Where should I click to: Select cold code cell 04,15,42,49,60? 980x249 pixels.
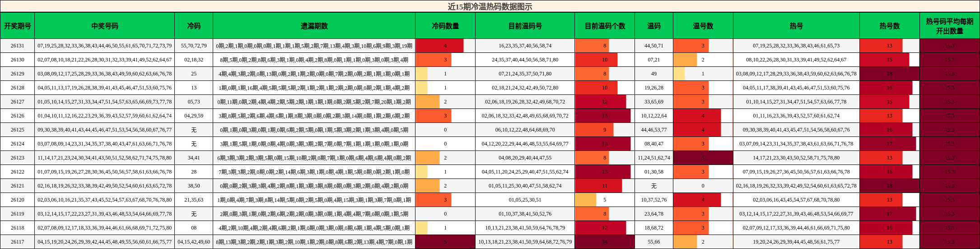(x=194, y=242)
